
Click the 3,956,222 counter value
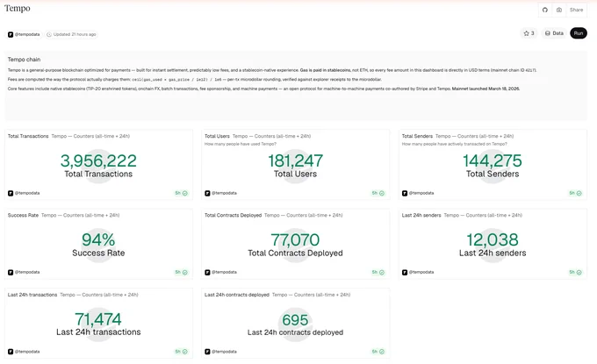(98, 161)
